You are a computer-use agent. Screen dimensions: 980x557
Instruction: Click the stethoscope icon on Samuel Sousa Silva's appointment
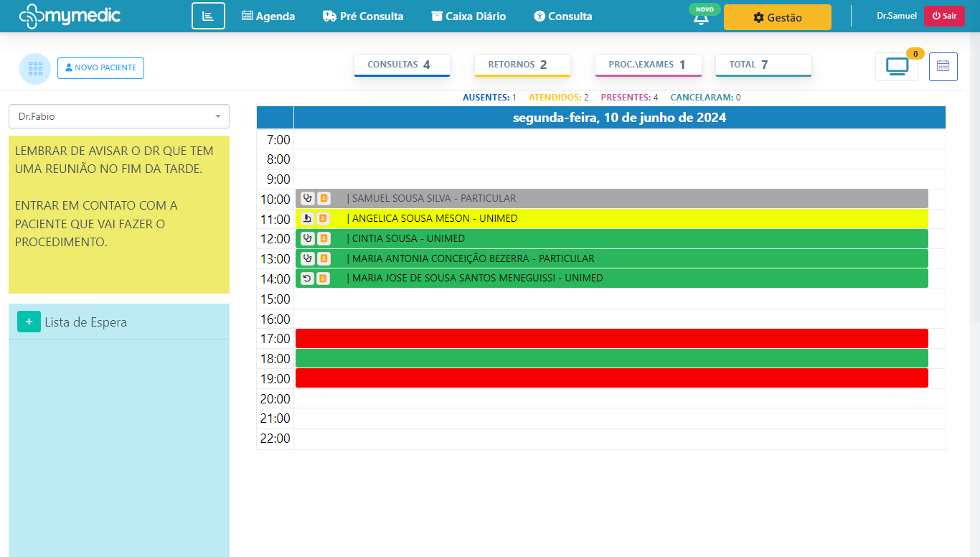point(307,199)
